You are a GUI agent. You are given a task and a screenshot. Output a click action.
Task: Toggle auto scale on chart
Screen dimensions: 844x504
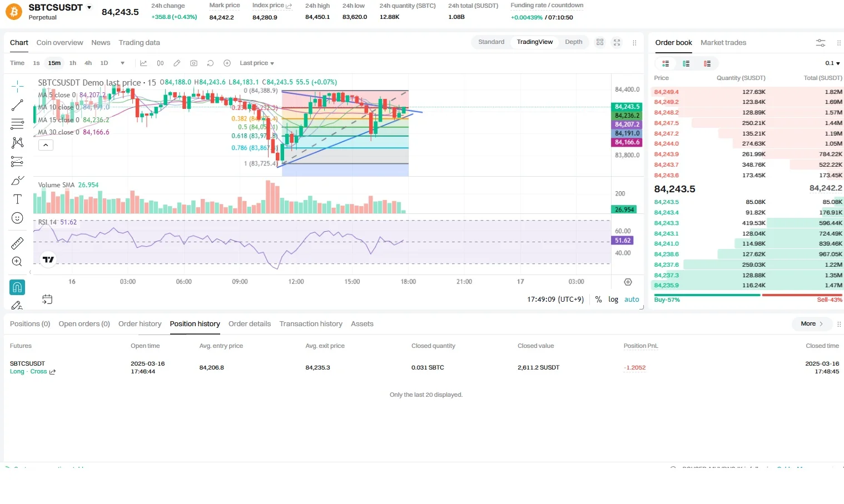(632, 299)
